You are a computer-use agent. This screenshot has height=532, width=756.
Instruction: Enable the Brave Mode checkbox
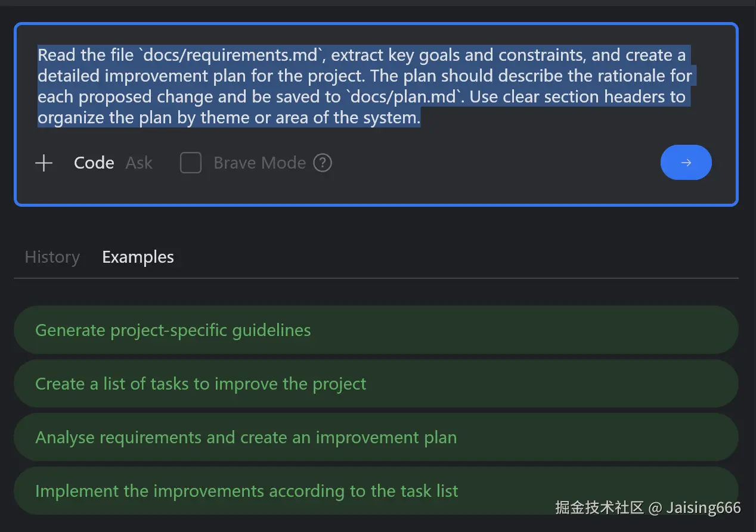point(191,163)
